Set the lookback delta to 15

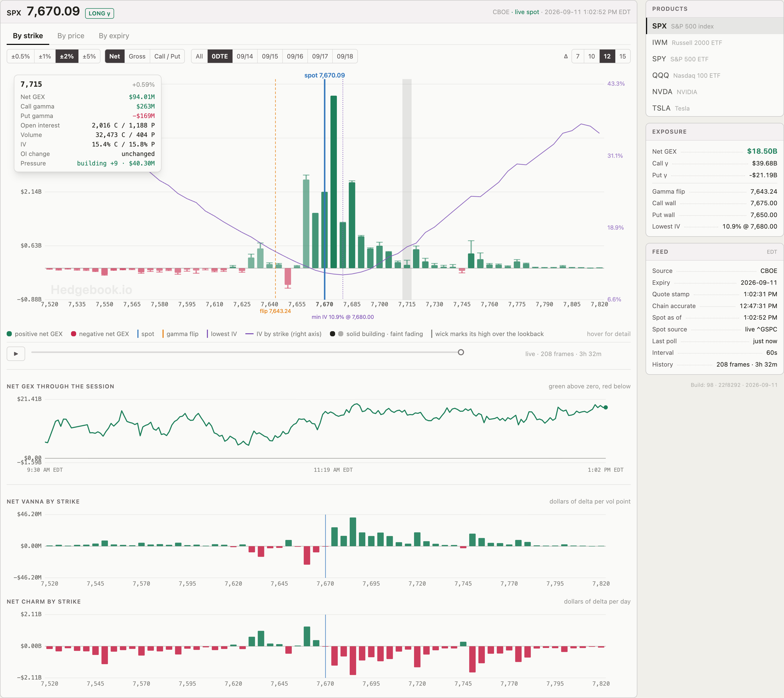tap(622, 56)
